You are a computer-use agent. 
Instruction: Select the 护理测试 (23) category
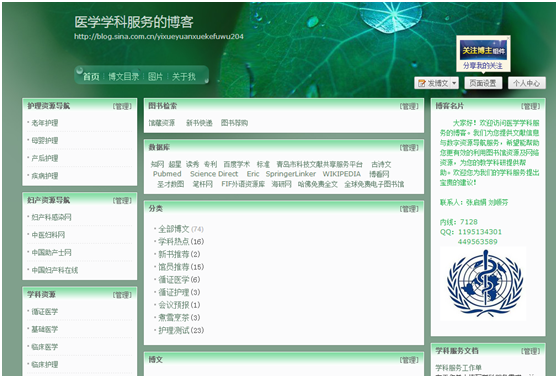click(x=181, y=330)
